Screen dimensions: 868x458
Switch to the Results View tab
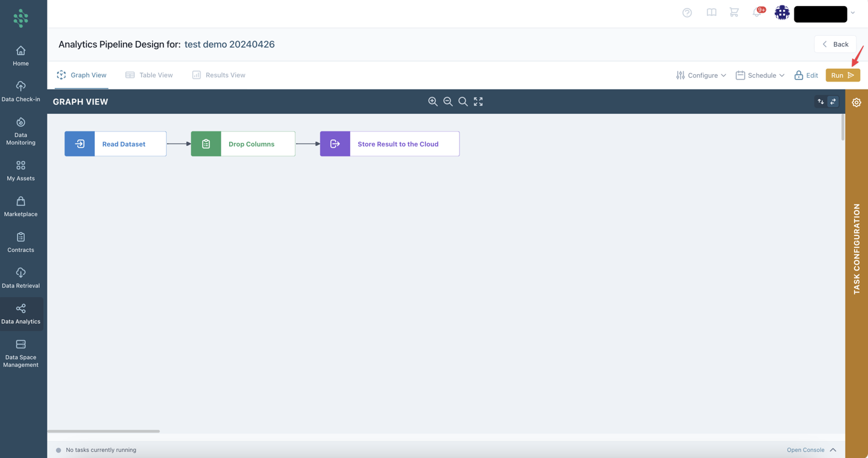click(218, 75)
